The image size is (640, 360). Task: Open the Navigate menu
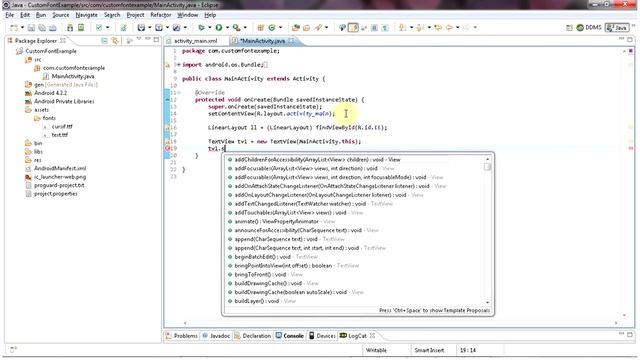point(86,15)
